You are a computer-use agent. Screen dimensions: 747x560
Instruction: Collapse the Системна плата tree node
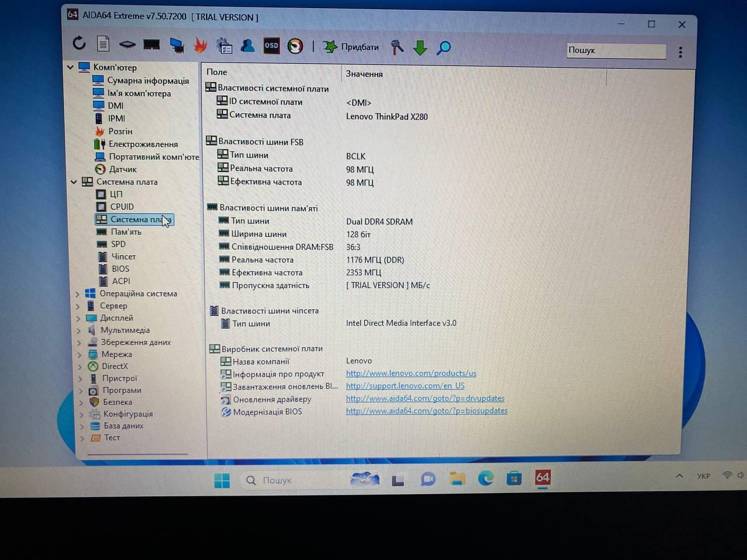click(x=74, y=182)
